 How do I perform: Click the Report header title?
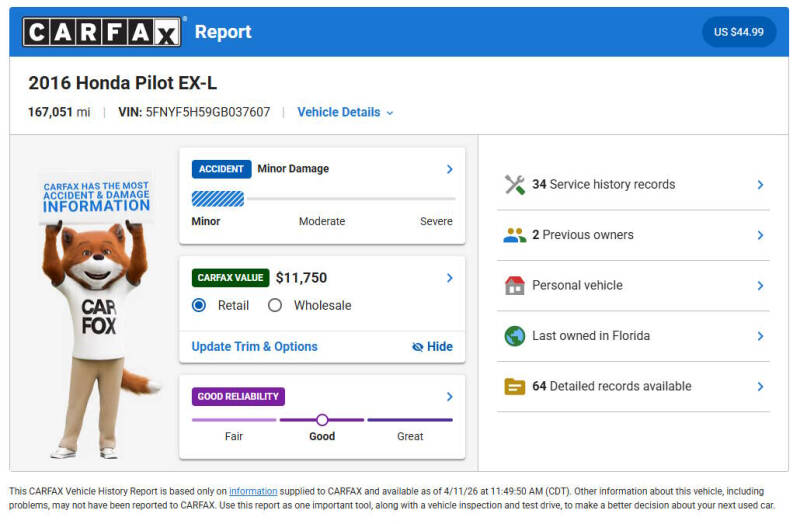click(x=223, y=32)
